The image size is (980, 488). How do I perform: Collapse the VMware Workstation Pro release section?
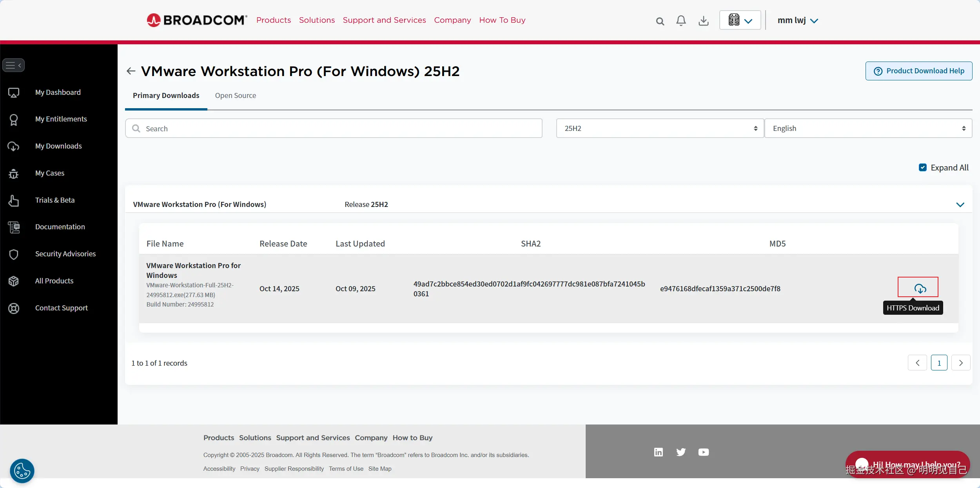[x=960, y=205]
